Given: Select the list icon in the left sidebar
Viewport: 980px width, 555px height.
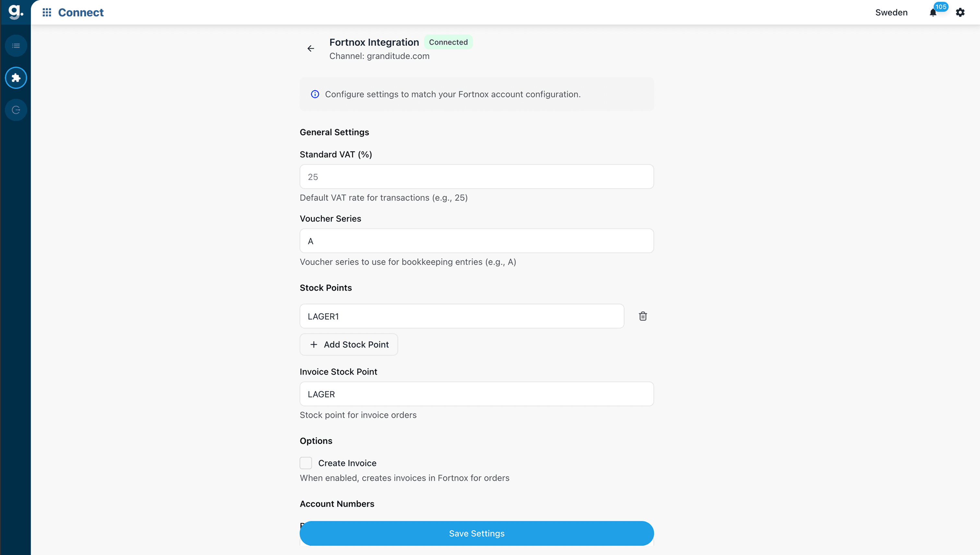Looking at the screenshot, I should point(16,45).
